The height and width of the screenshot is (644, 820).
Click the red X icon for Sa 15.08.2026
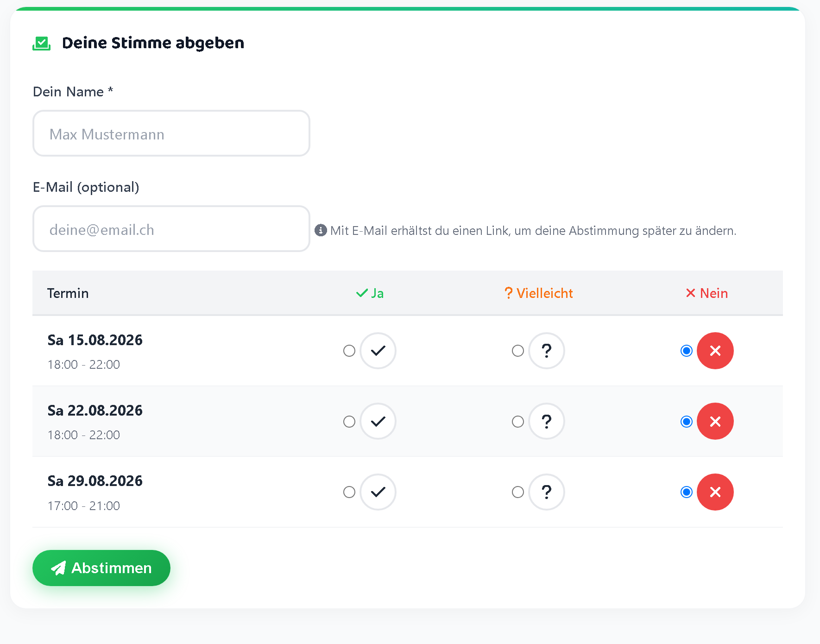[715, 351]
